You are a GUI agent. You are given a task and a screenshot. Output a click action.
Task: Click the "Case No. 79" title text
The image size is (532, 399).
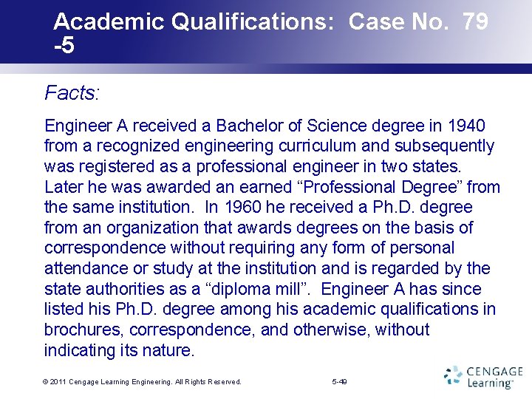click(418, 21)
